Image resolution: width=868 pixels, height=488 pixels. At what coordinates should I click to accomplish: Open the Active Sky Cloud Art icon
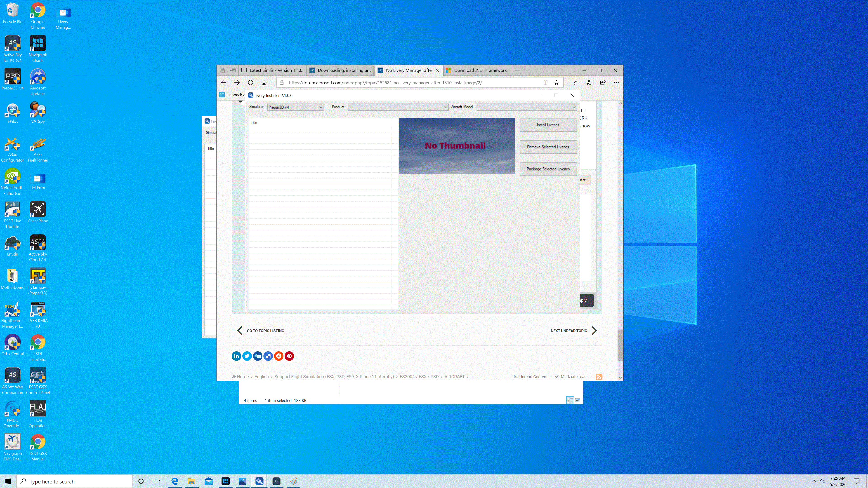[x=38, y=248]
